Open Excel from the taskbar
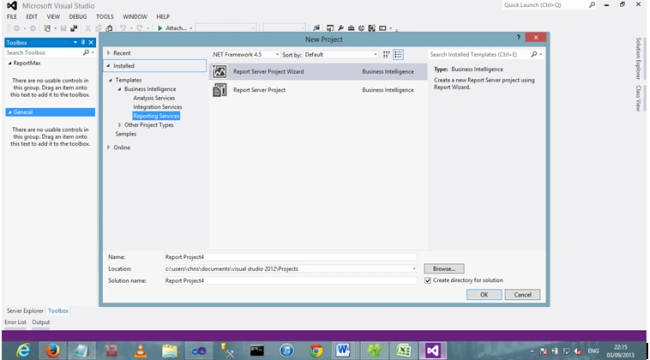Viewport: 650px width, 360px height. 403,351
